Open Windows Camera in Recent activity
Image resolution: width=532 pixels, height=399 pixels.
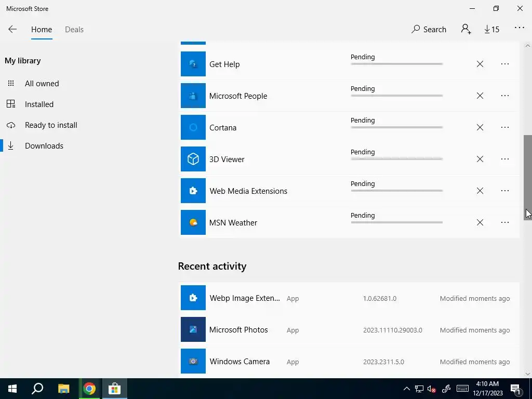pos(240,362)
